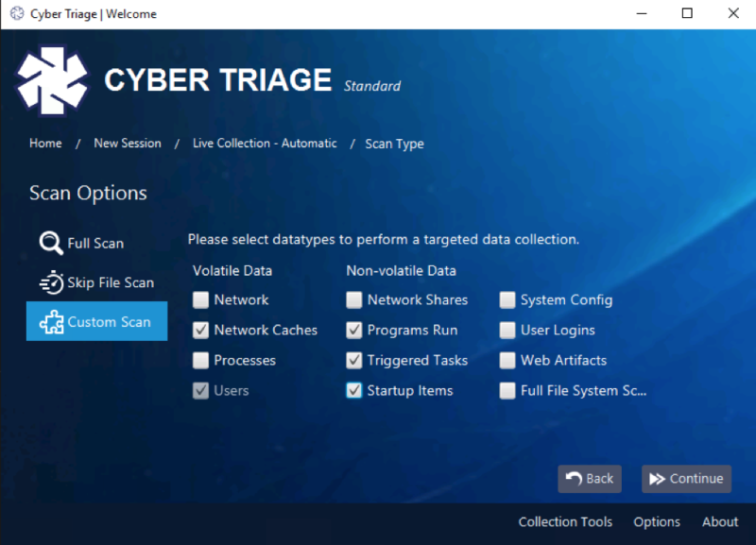
Task: Click the disabled Users checkbox
Action: tap(200, 391)
